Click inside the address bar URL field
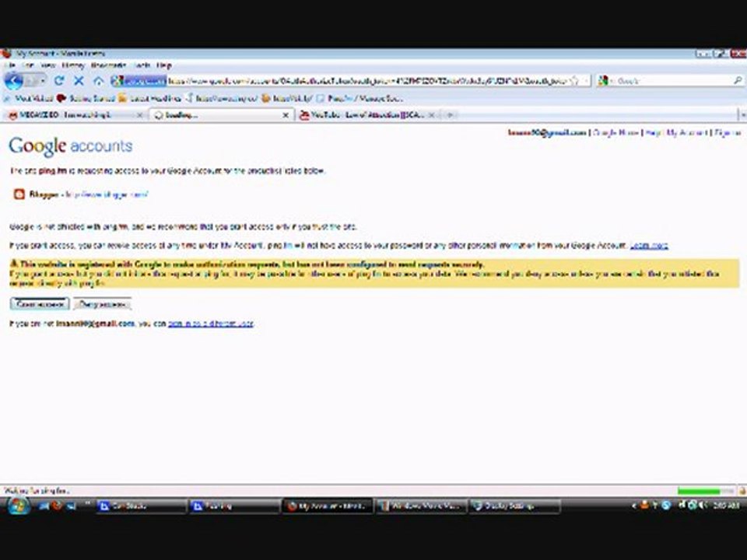 [366, 81]
